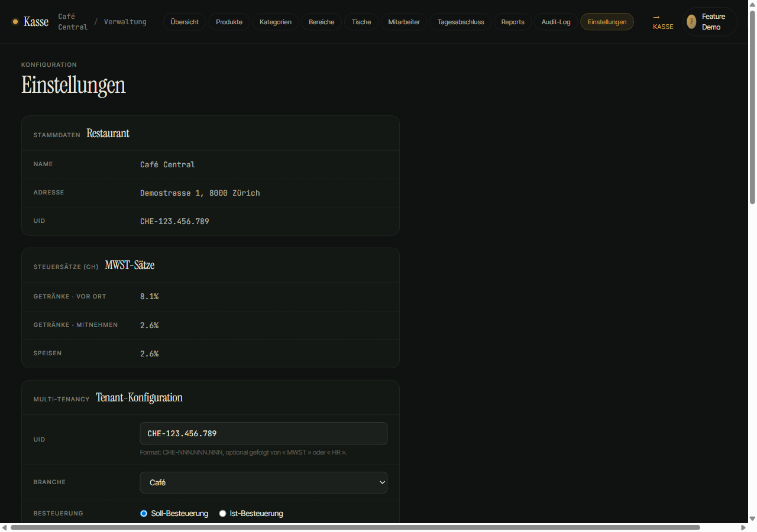Switch to the Produkte tab
Screen dimensions: 757x532
(x=229, y=22)
